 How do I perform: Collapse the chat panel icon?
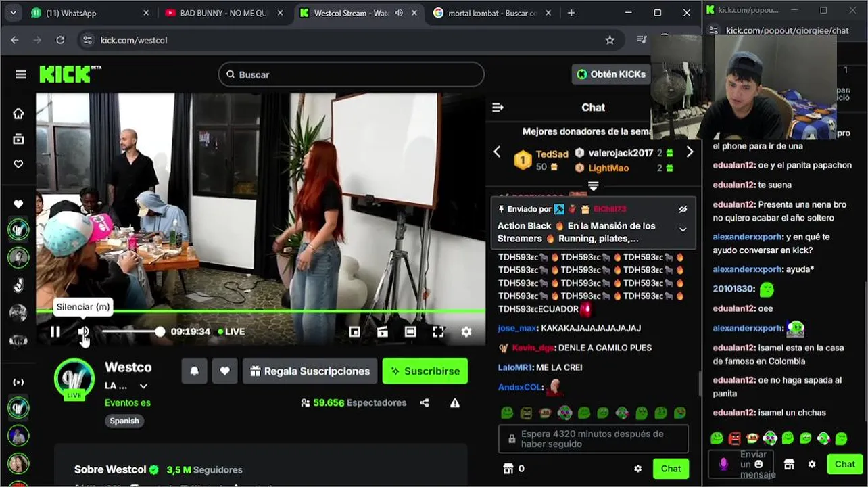[498, 107]
